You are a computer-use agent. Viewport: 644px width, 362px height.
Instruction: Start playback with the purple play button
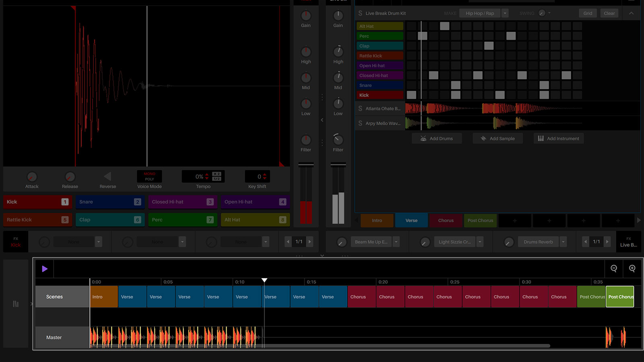[45, 269]
